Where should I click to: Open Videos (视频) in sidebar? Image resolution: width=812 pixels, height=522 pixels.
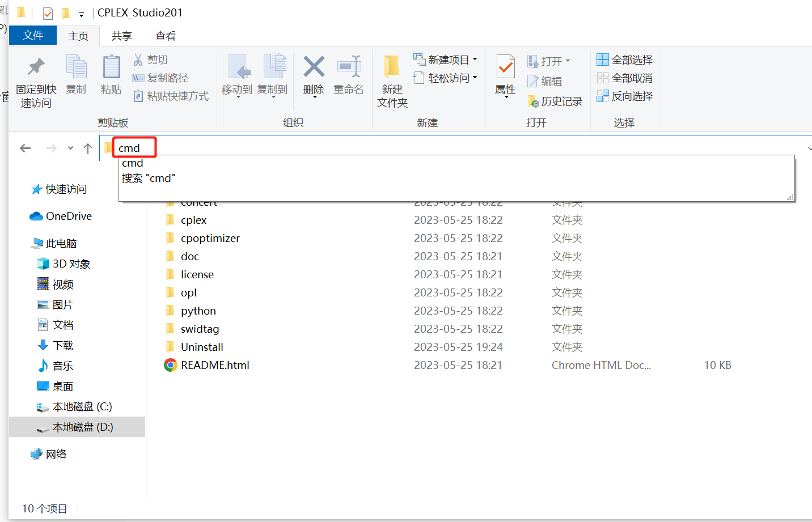click(56, 284)
